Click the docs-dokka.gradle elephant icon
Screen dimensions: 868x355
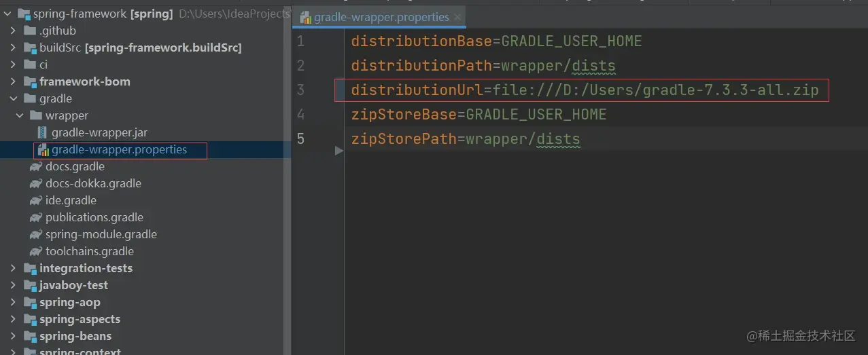click(36, 183)
